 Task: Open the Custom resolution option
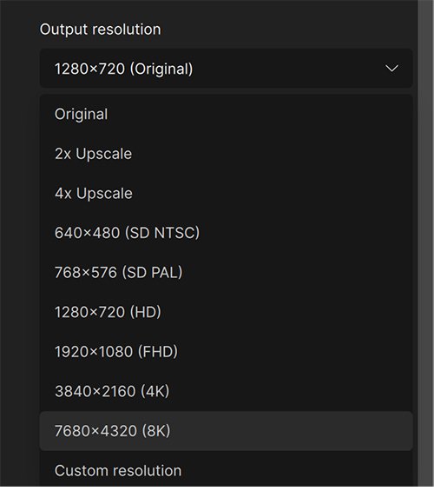tap(226, 470)
